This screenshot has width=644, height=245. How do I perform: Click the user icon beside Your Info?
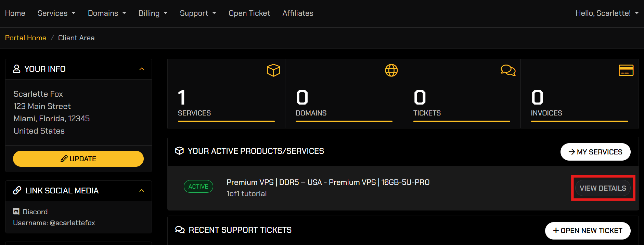(x=16, y=69)
